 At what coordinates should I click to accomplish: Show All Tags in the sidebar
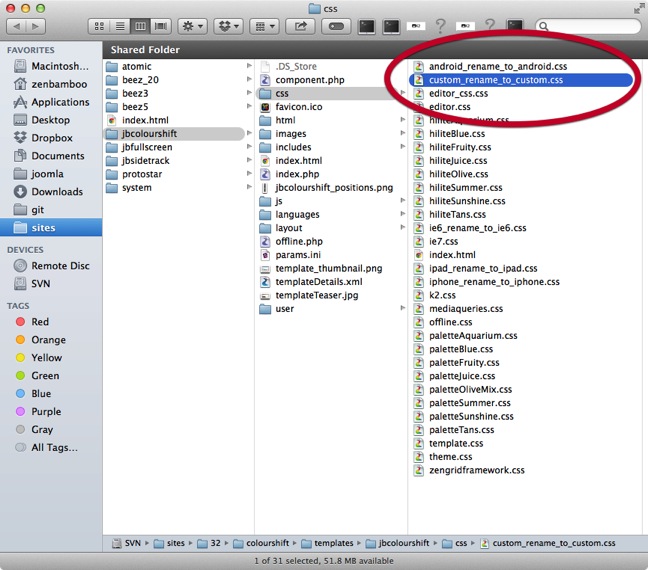coord(46,448)
